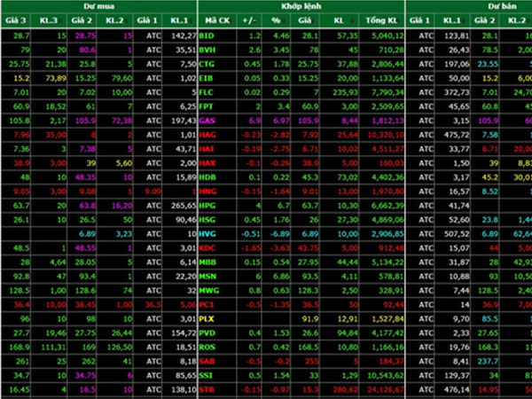This screenshot has width=532, height=399.
Task: Click the HVG floor-price ticker
Action: pyautogui.click(x=207, y=234)
